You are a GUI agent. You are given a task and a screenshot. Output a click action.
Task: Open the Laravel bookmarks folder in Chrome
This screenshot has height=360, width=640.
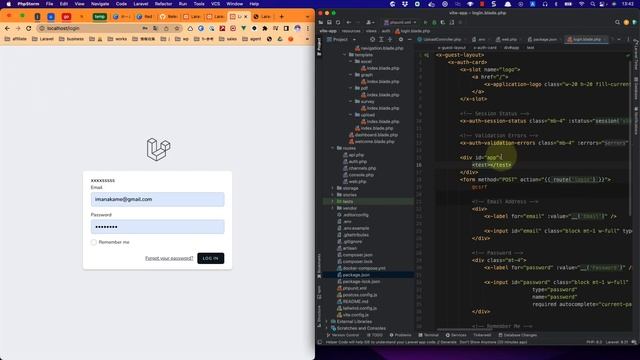(x=43, y=39)
